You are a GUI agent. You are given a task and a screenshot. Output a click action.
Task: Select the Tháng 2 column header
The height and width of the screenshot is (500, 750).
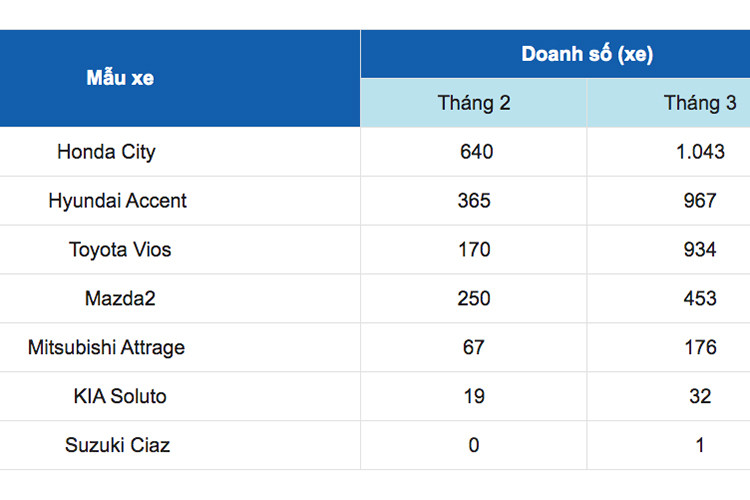pos(474,103)
